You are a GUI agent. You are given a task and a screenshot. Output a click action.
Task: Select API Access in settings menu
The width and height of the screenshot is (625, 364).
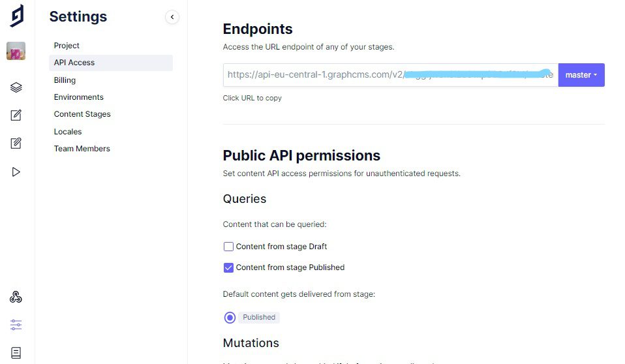click(x=74, y=63)
